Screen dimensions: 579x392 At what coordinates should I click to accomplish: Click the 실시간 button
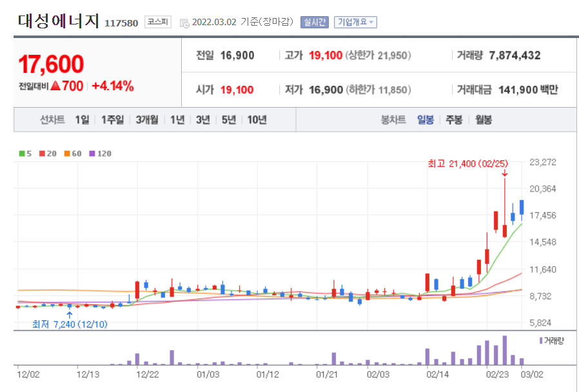[x=314, y=22]
